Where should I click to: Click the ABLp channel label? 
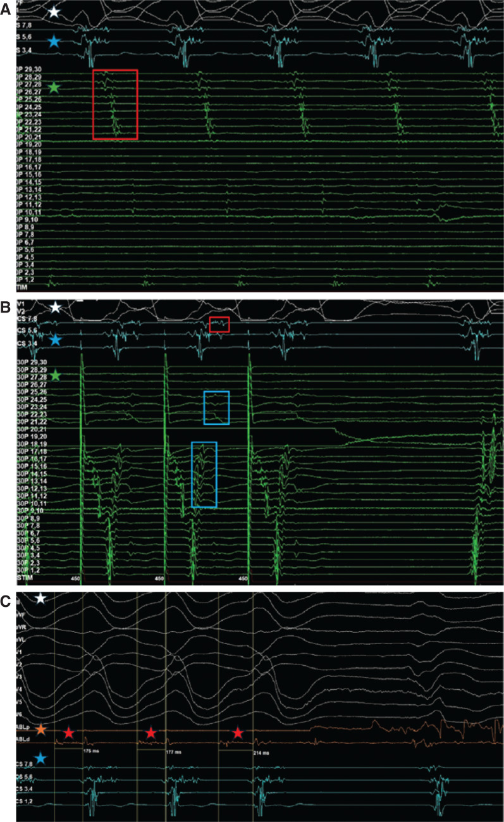[x=23, y=728]
